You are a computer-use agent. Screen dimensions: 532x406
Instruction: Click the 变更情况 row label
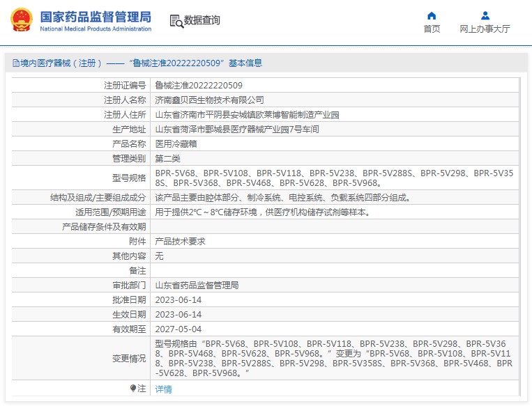129,358
